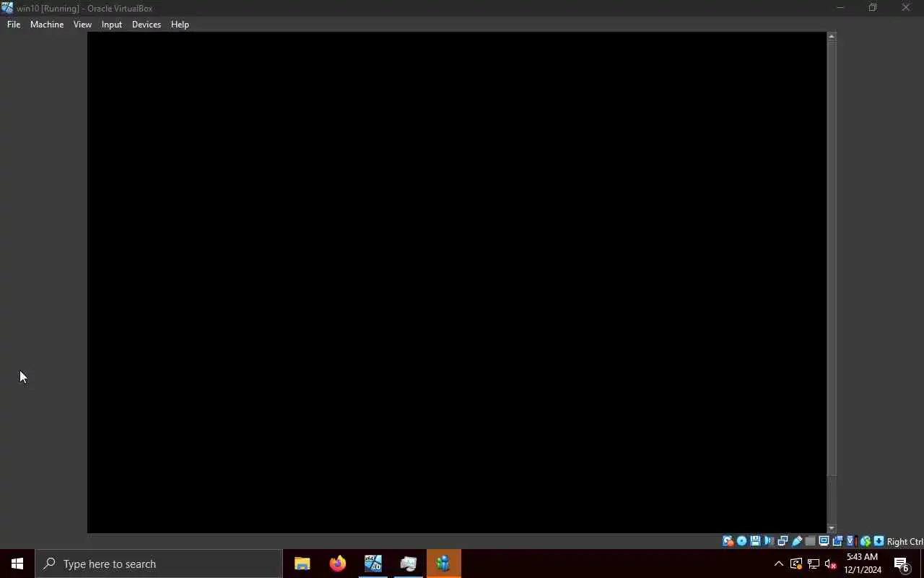This screenshot has width=924, height=578.
Task: Open the File menu in VirtualBox
Action: pos(14,25)
